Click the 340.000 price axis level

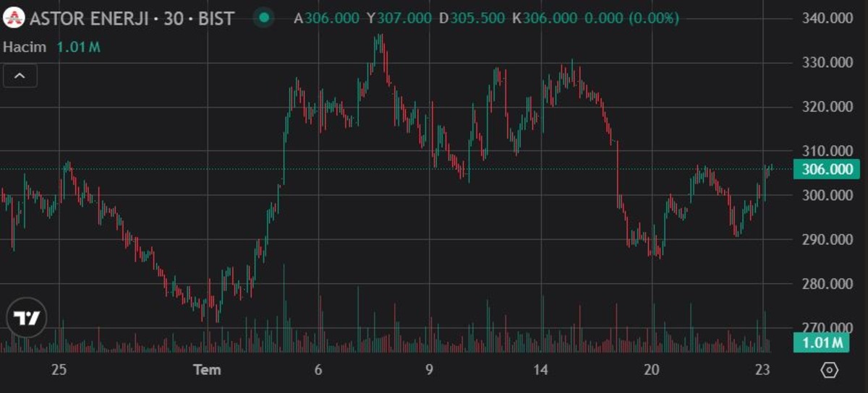click(828, 18)
